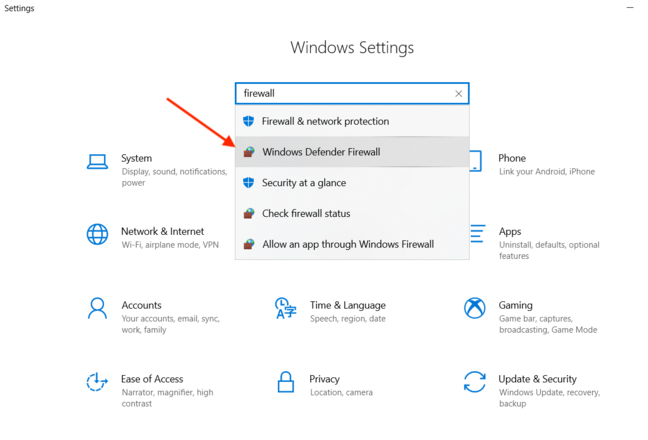Click 'Uninstall, defaults, optional features' description

(x=549, y=250)
